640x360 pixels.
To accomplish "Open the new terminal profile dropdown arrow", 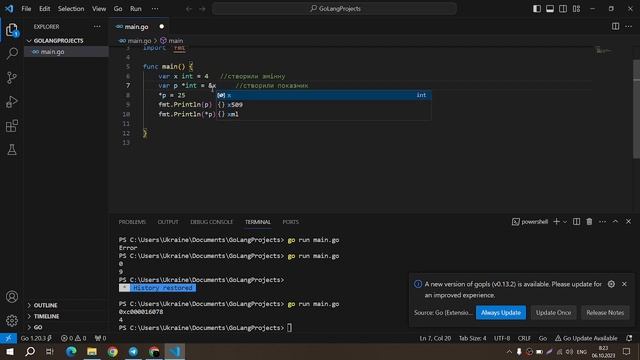I will tap(565, 222).
